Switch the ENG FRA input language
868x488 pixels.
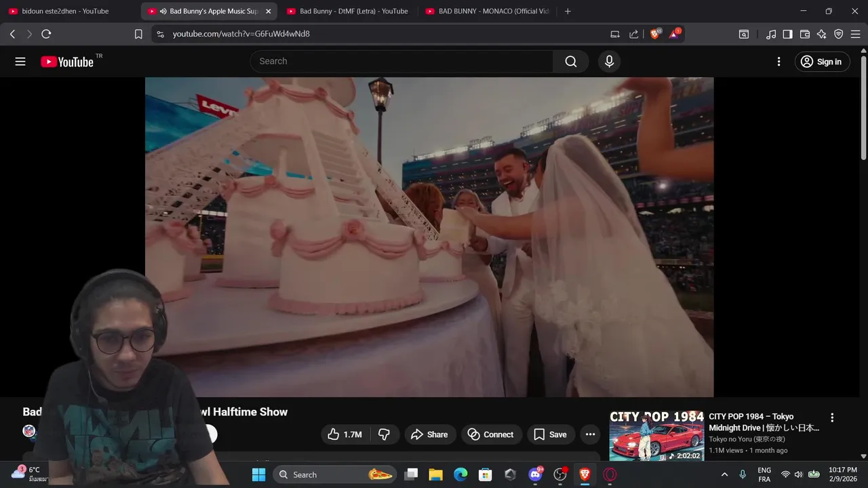tap(764, 474)
